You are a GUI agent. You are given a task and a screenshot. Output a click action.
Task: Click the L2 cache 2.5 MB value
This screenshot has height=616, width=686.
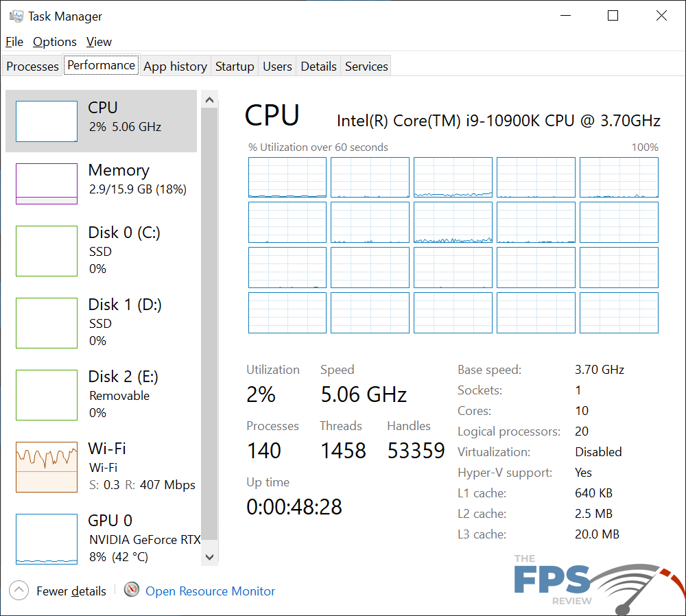593,514
